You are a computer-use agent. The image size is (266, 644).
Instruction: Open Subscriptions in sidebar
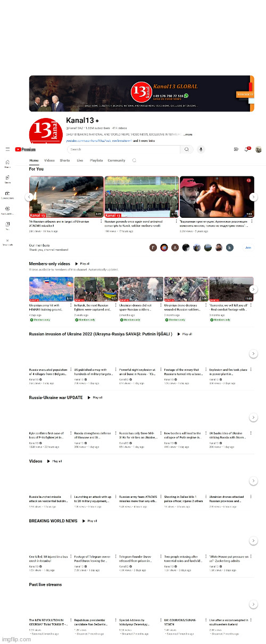[7, 195]
